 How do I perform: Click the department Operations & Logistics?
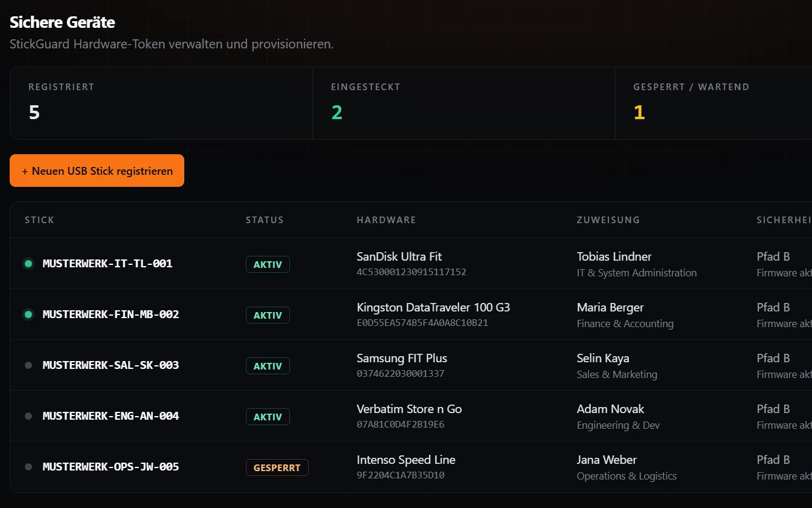[x=627, y=476]
